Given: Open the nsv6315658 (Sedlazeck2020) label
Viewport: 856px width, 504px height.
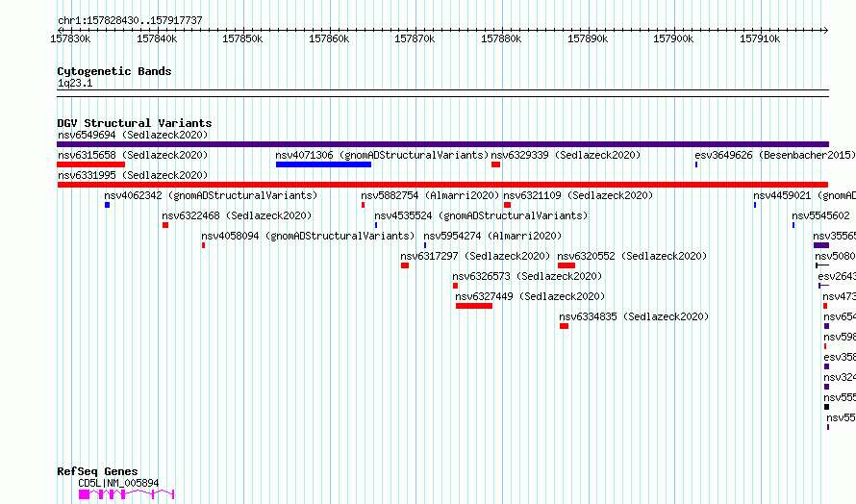Looking at the screenshot, I should click(x=133, y=155).
